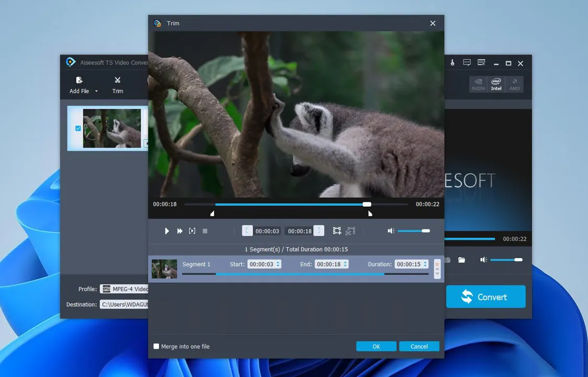
Task: Open the Profile dropdown MPEG-4 Video
Action: [124, 289]
